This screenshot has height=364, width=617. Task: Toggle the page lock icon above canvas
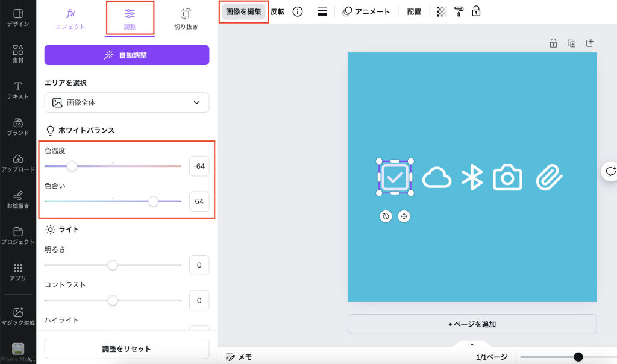coord(553,43)
